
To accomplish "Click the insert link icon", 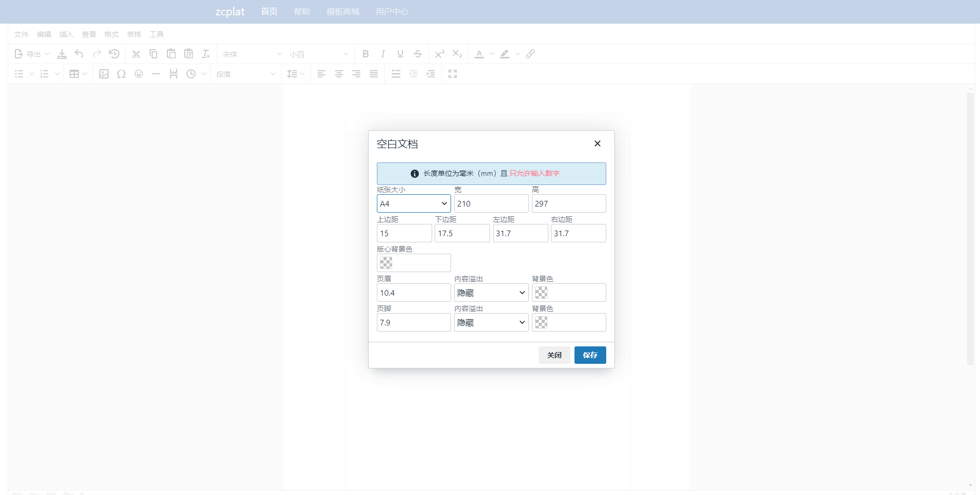I will 530,54.
